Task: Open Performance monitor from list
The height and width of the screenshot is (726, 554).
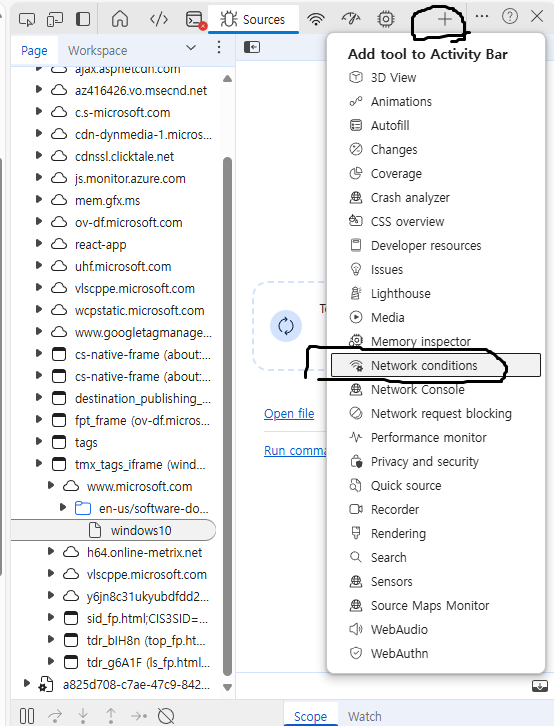Action: pos(436,438)
